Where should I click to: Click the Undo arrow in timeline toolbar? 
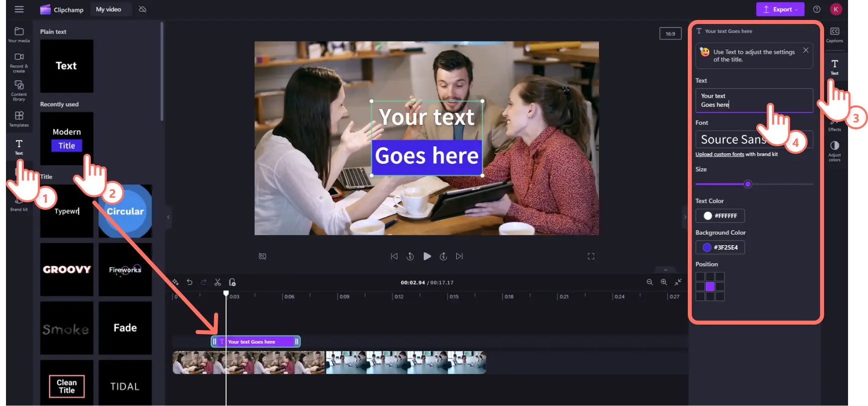tap(190, 282)
